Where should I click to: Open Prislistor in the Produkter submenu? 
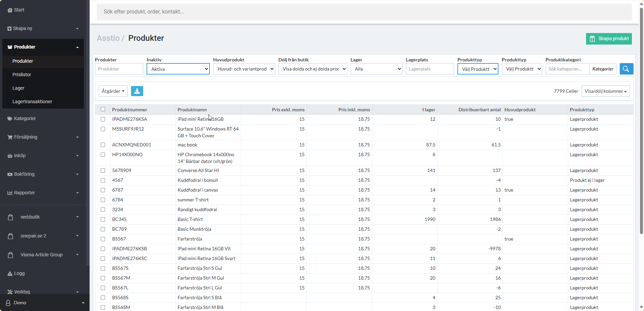pyautogui.click(x=22, y=75)
